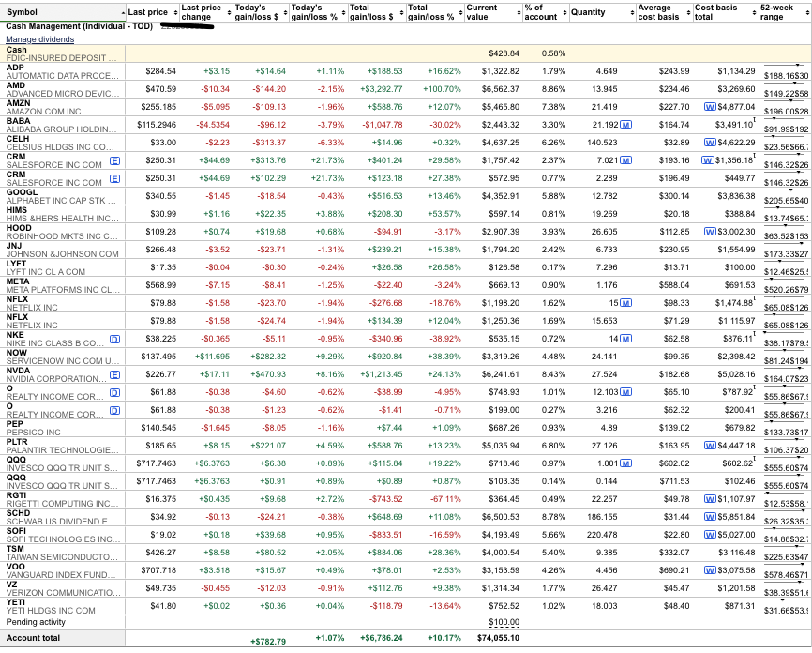Click the W badge beside SOFI cost basis $5,027.00
Viewport: 812px width, 653px height.
710,535
